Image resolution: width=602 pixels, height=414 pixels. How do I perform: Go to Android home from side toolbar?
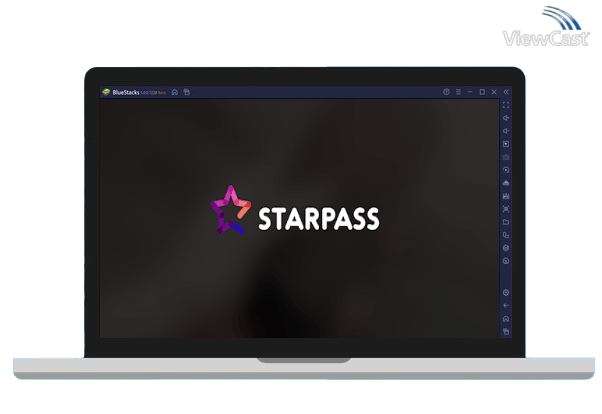506,319
